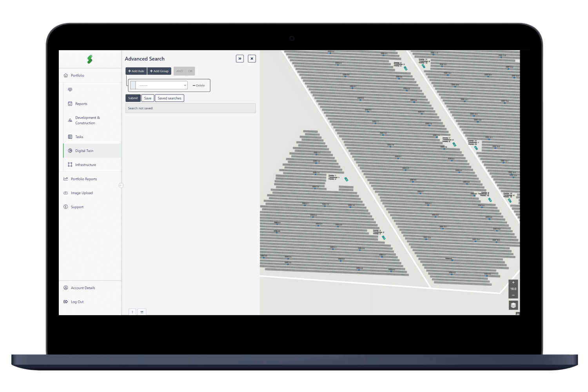Open the map layers switcher icon
The height and width of the screenshot is (392, 588).
click(x=513, y=305)
